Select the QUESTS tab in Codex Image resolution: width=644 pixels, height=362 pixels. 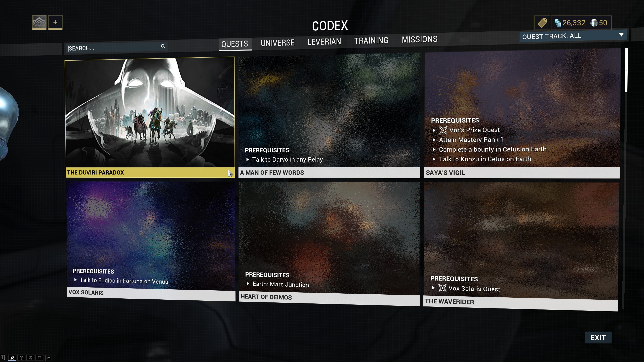pos(234,43)
